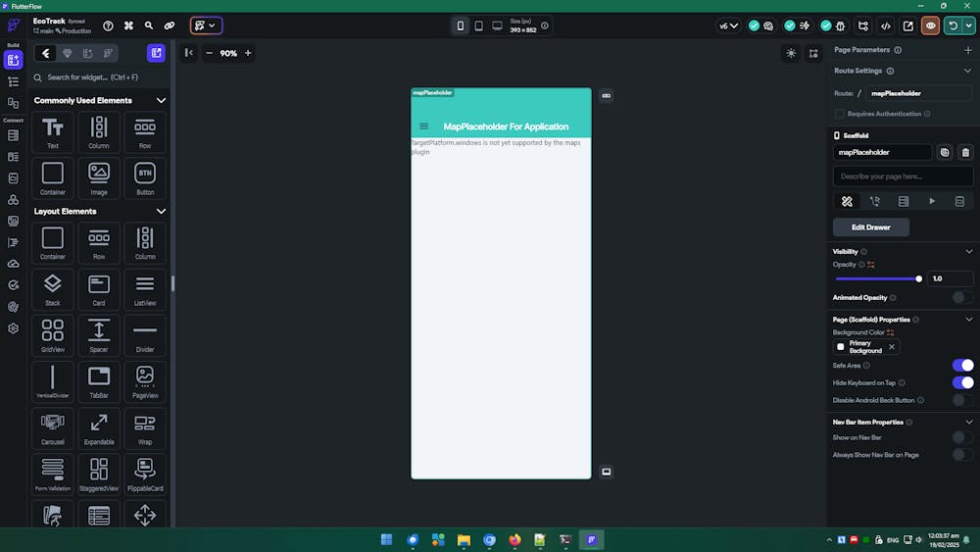
Task: Enable Always Show Nav Bar on Page
Action: [962, 455]
